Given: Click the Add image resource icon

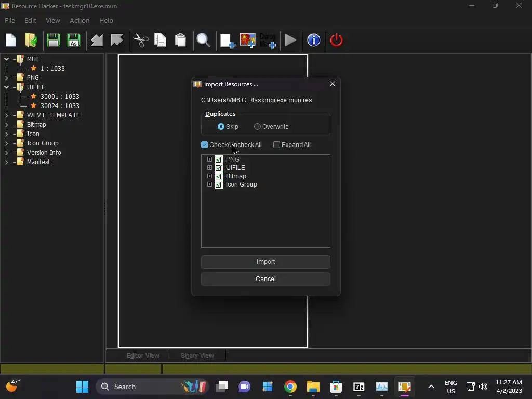Looking at the screenshot, I should tap(248, 41).
